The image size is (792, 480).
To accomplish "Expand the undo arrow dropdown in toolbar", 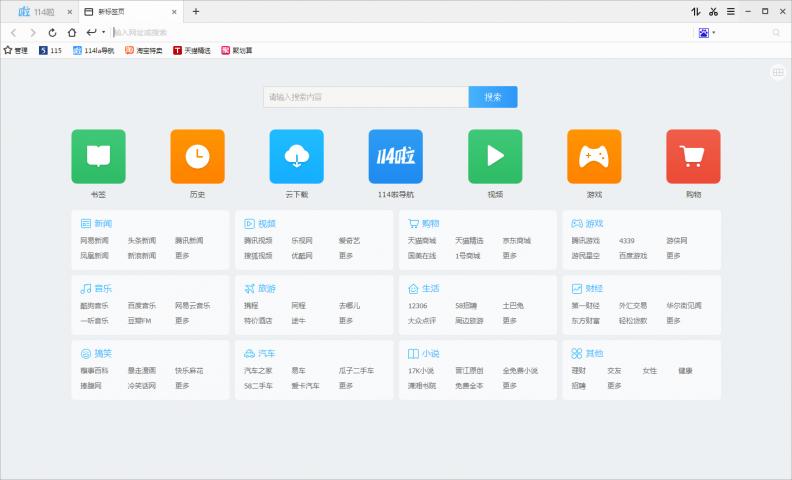I will [103, 32].
